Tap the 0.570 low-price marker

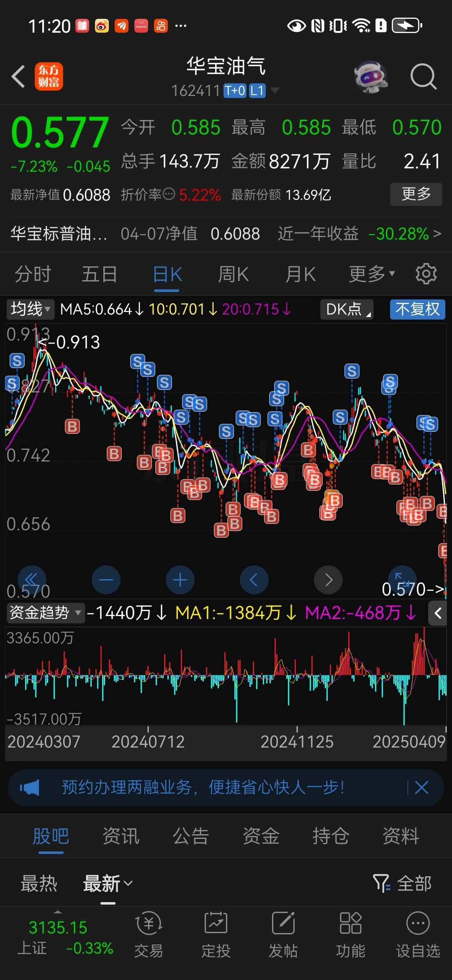413,589
